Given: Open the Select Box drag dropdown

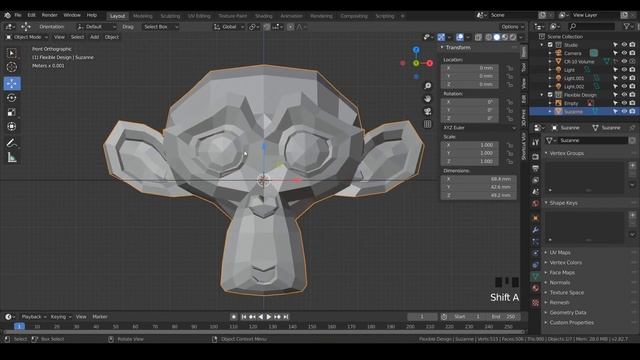Looking at the screenshot, I should 160,27.
